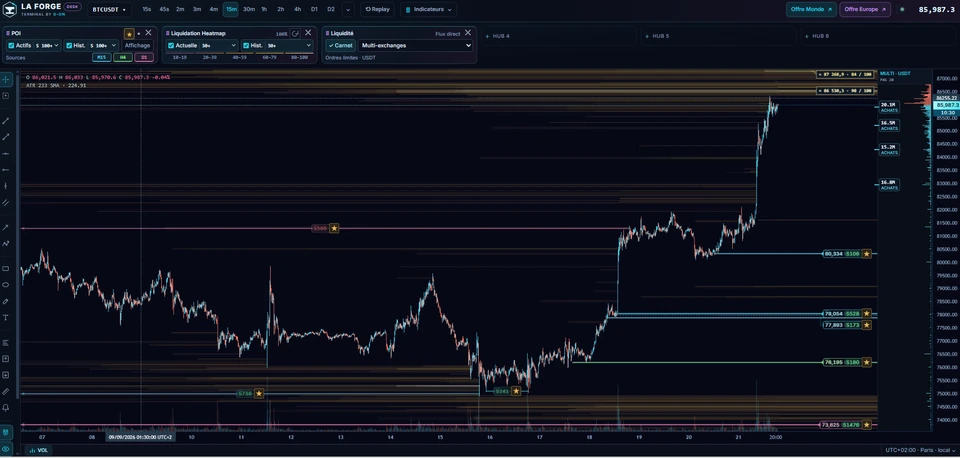The width and height of the screenshot is (960, 458).
Task: Add a panel in HUB 4
Action: (x=558, y=36)
